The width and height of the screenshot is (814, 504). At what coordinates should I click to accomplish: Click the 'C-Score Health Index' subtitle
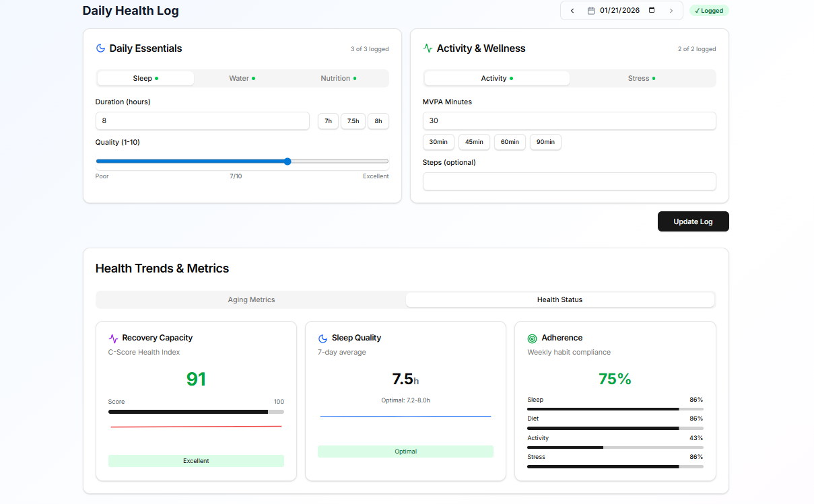144,352
